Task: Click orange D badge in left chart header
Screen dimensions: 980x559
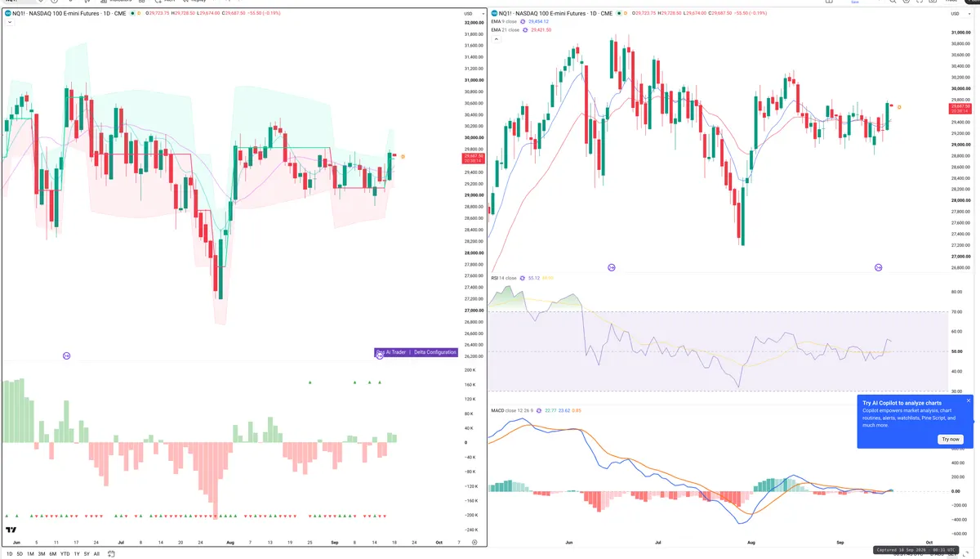Action: (x=139, y=13)
